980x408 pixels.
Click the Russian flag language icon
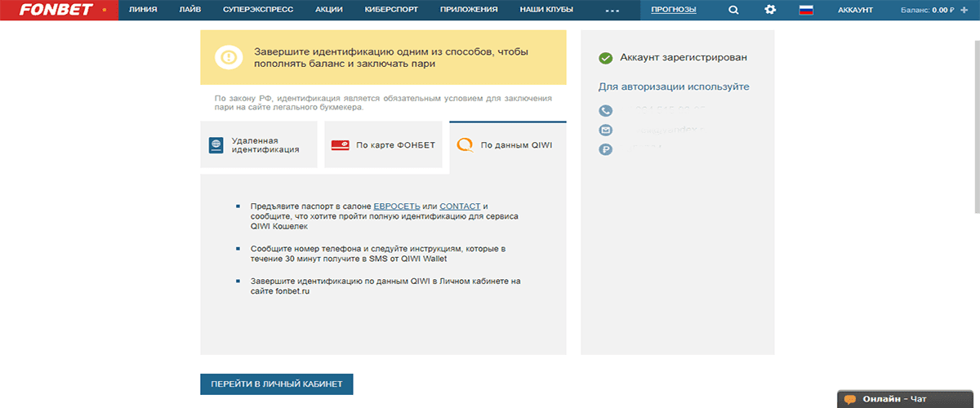click(x=806, y=10)
